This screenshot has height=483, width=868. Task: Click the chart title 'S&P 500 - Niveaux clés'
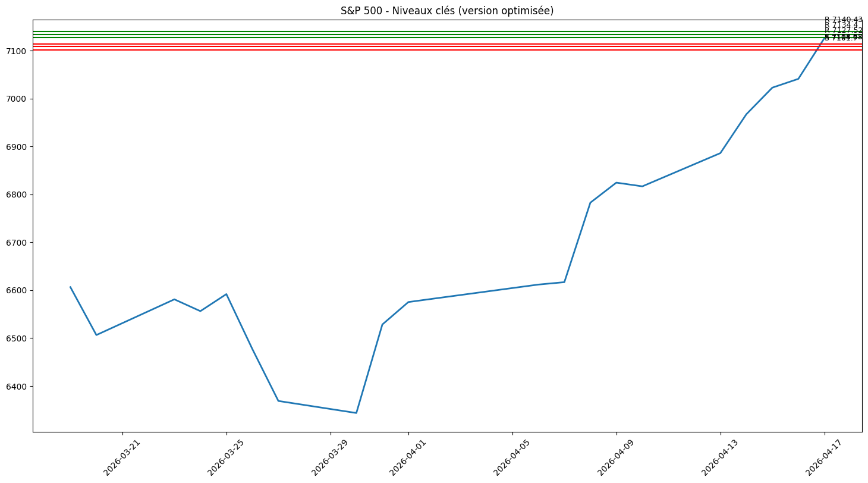(x=446, y=10)
